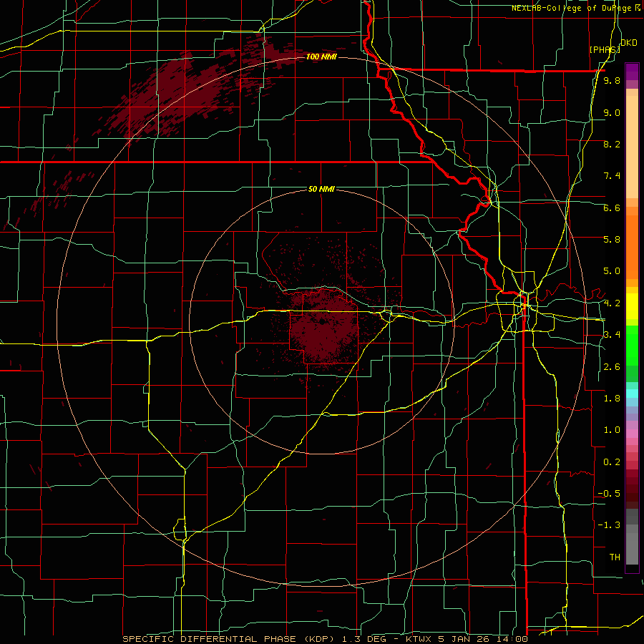This screenshot has height=644, width=644.
Task: Click the 7.4 scale value
Action: coord(612,176)
